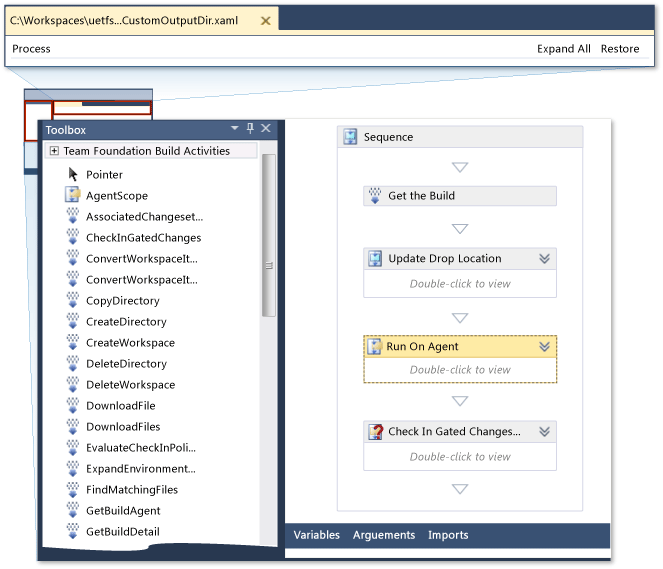663x569 pixels.
Task: Click Expand All in the designer
Action: click(564, 49)
